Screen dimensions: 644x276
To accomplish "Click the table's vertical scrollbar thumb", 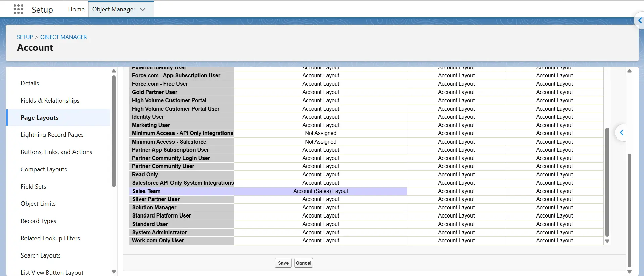I will pyautogui.click(x=607, y=182).
